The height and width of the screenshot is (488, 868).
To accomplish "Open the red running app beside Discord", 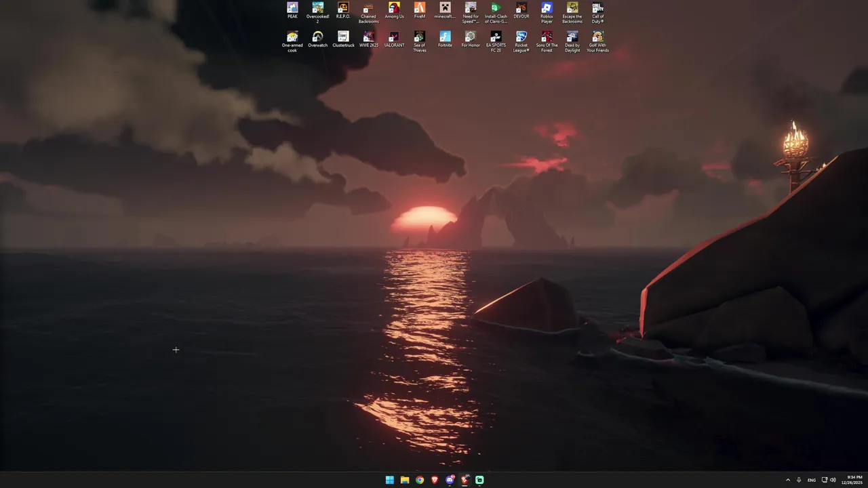I will point(465,480).
